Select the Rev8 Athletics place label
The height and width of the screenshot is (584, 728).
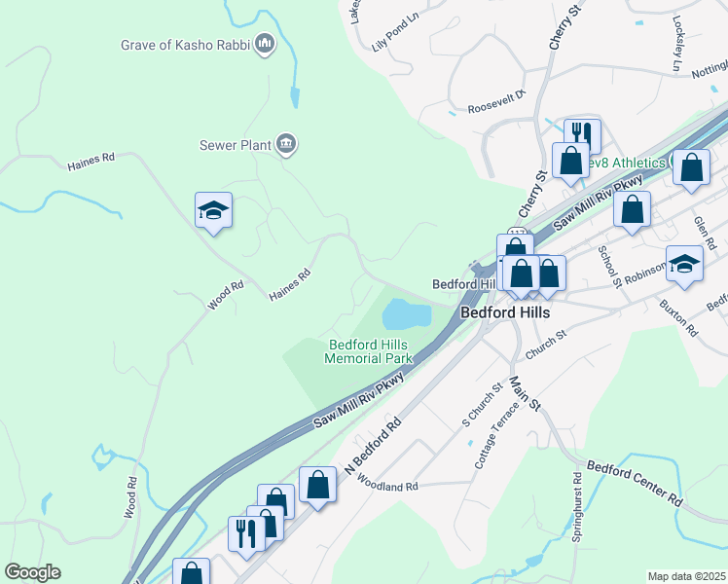pyautogui.click(x=627, y=163)
